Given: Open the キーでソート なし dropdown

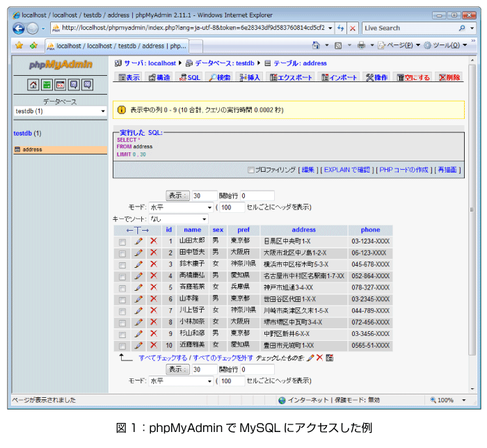Looking at the screenshot, I should tap(178, 219).
